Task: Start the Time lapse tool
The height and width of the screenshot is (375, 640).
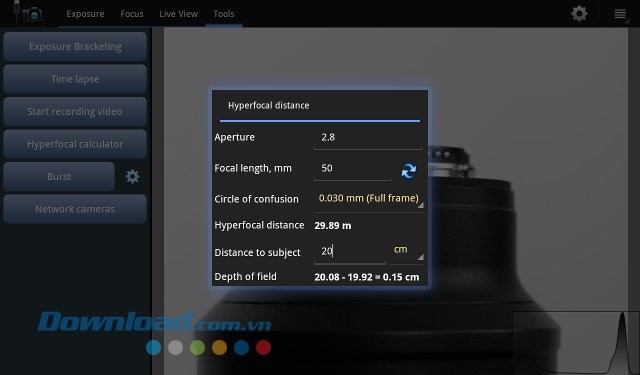Action: [75, 79]
